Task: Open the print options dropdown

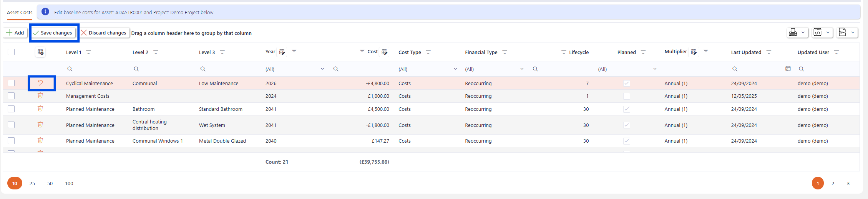Action: point(803,33)
